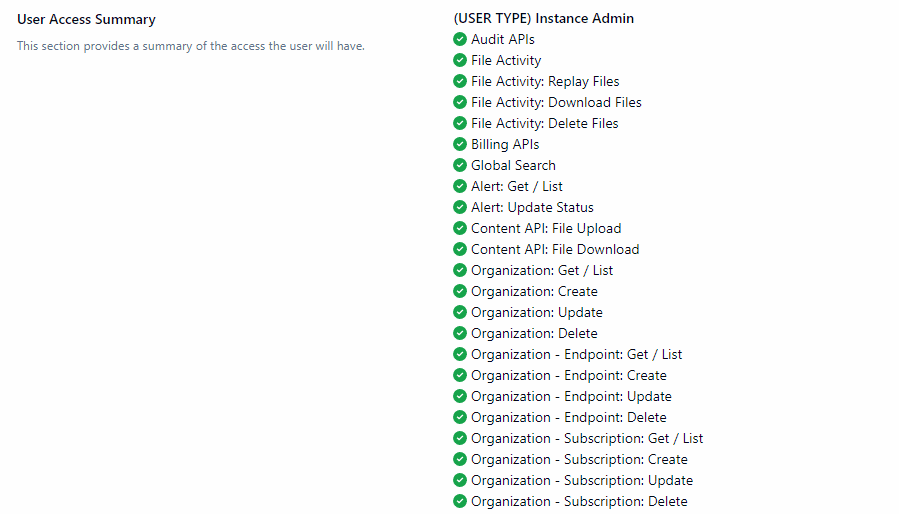Select Organization: Get / List entry
The height and width of the screenshot is (514, 899).
click(x=542, y=270)
